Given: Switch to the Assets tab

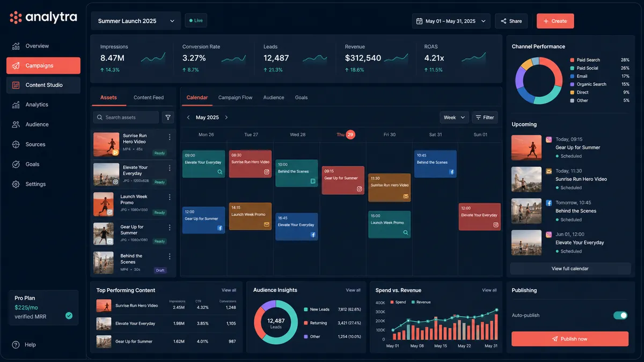Looking at the screenshot, I should 108,98.
